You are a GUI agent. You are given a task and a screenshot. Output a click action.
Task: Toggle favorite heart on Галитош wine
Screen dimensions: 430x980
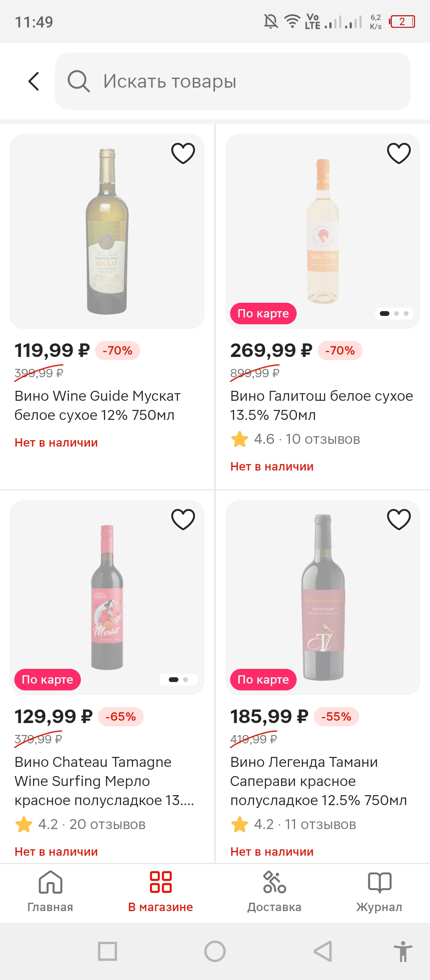click(399, 153)
